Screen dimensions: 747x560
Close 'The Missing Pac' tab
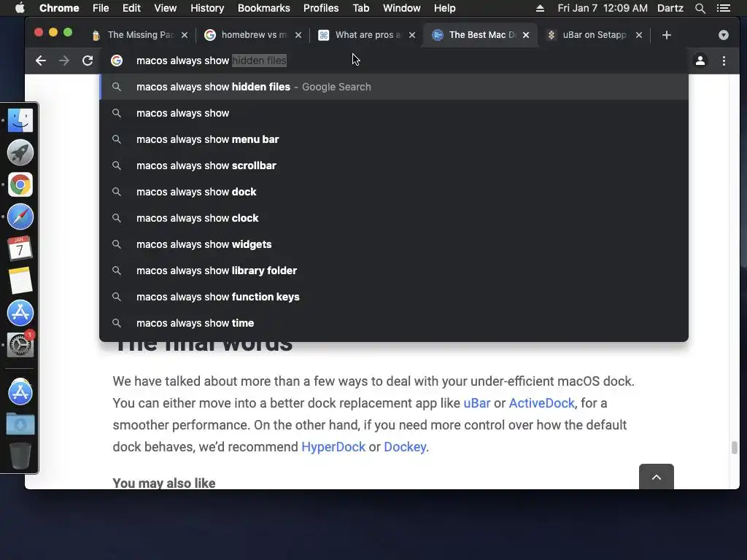point(185,35)
